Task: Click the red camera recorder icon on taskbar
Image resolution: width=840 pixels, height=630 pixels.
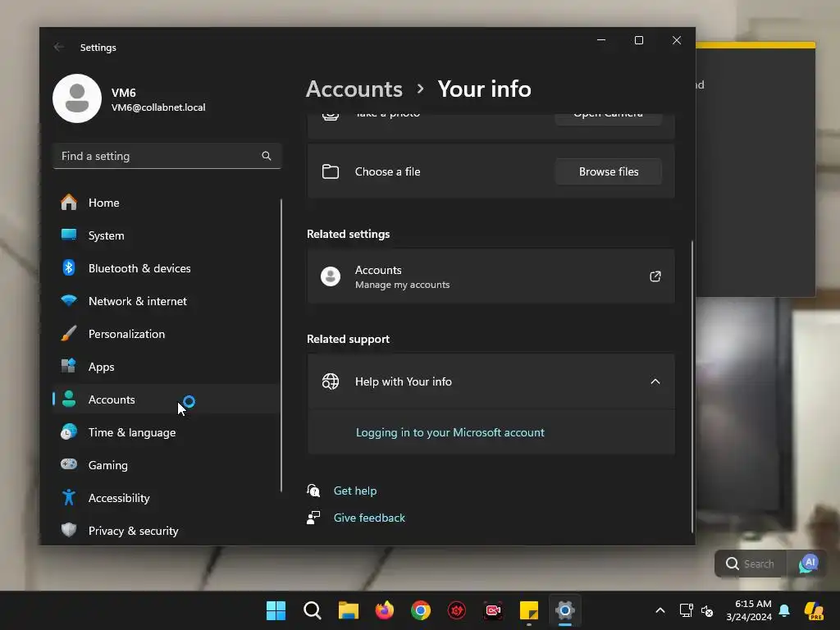Action: coord(493,610)
